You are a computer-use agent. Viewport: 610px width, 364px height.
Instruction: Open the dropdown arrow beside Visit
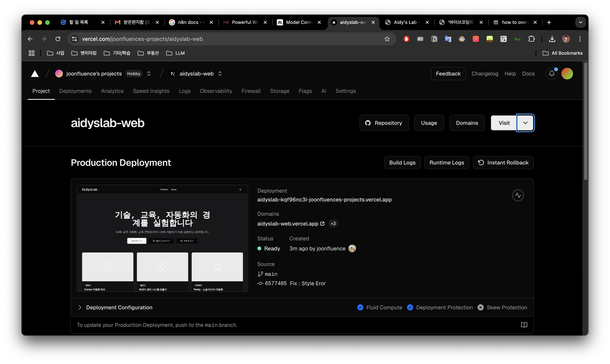point(525,123)
